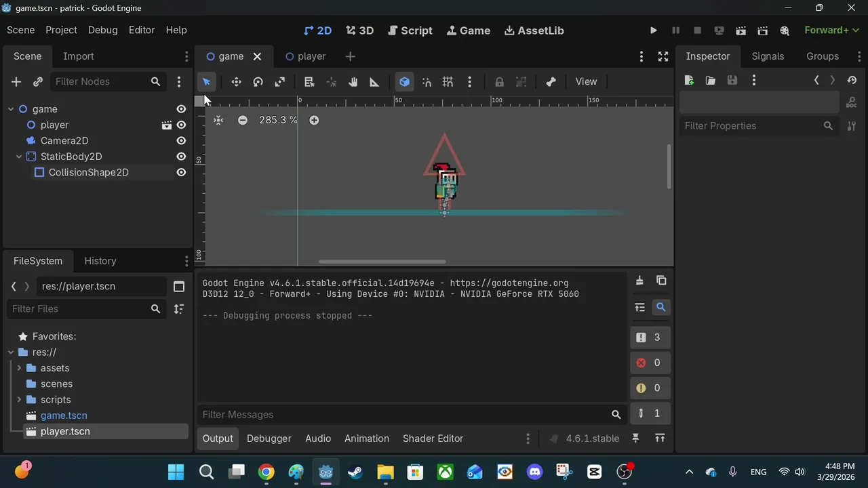The image size is (868, 488).
Task: Activate the Move Mode tool
Action: (236, 82)
